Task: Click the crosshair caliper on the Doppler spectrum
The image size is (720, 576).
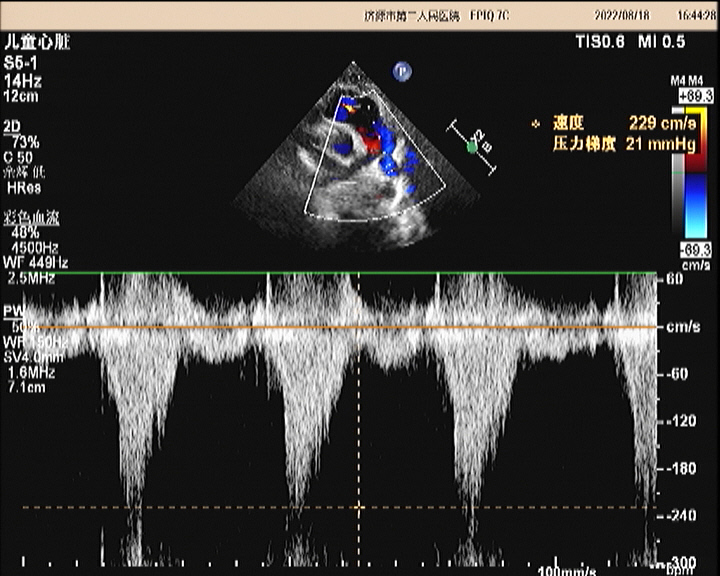Action: click(359, 507)
